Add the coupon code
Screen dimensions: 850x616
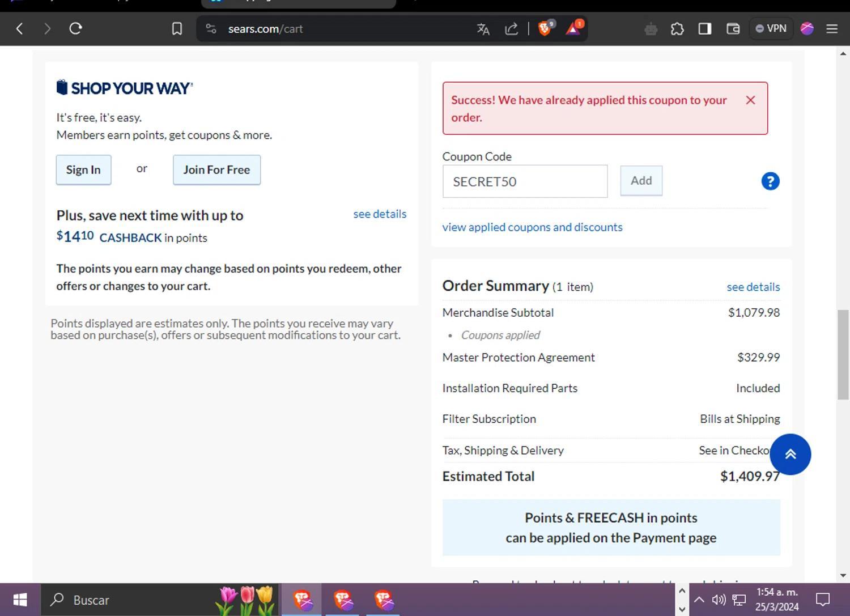coord(641,181)
